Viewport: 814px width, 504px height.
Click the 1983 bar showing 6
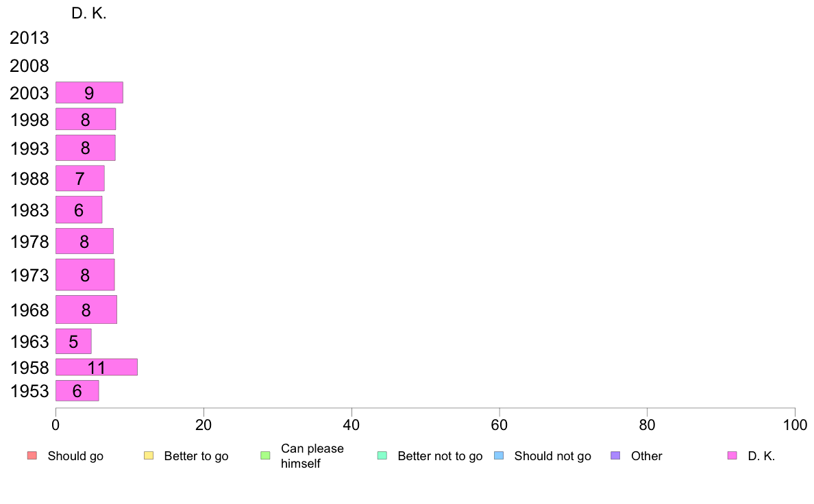click(79, 210)
